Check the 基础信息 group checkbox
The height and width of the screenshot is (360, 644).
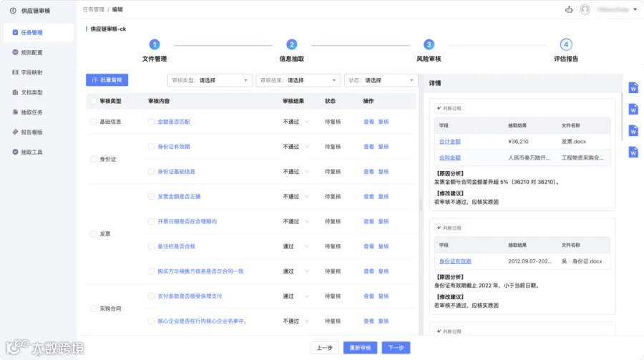(x=94, y=122)
